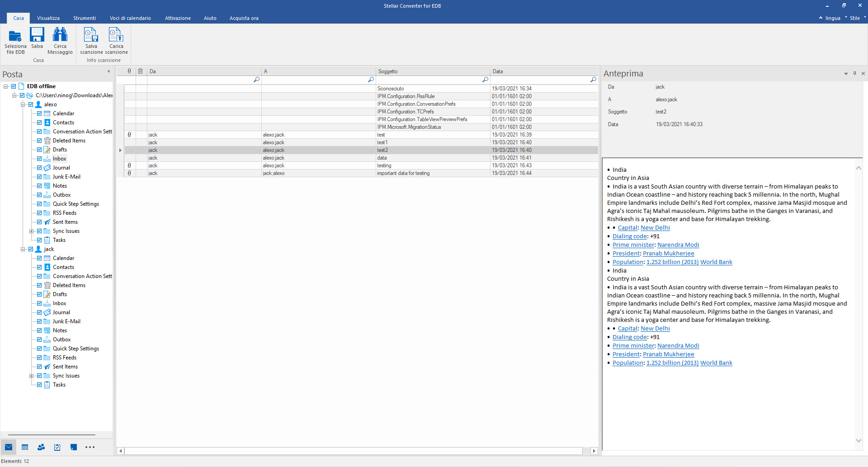This screenshot has width=868, height=467.
Task: Switch to Mail view icon at bottom
Action: 9,447
